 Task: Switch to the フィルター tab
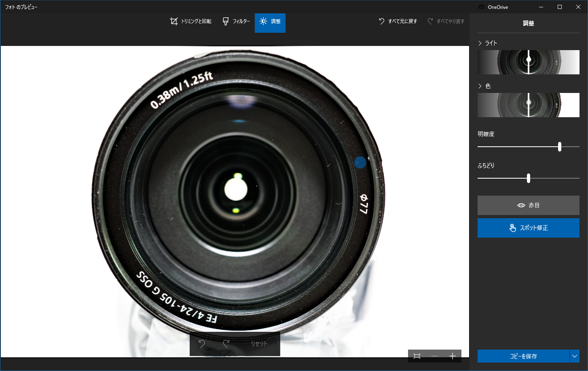tap(236, 21)
